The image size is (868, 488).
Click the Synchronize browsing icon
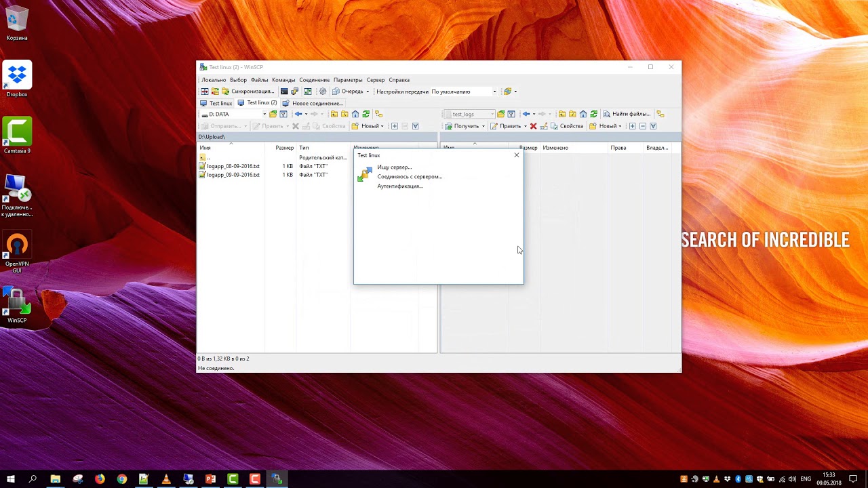215,91
